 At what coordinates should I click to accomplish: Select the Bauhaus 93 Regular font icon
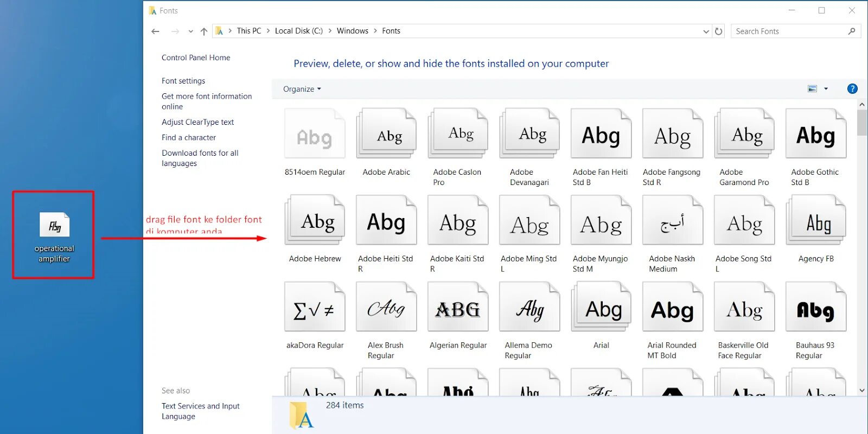[x=816, y=307]
